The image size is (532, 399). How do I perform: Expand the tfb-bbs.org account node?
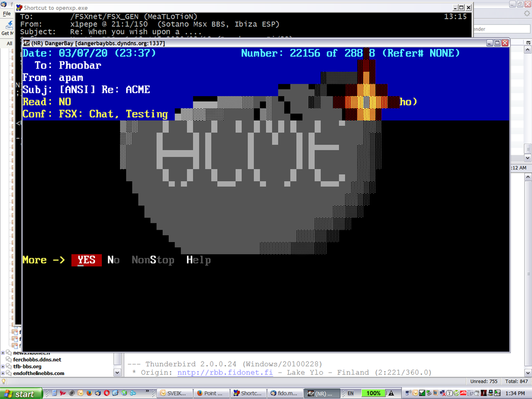point(3,366)
